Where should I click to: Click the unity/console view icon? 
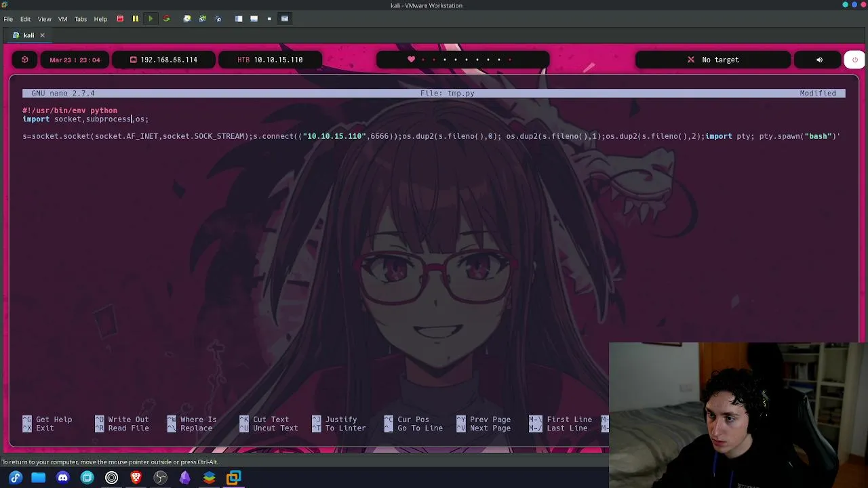(285, 19)
